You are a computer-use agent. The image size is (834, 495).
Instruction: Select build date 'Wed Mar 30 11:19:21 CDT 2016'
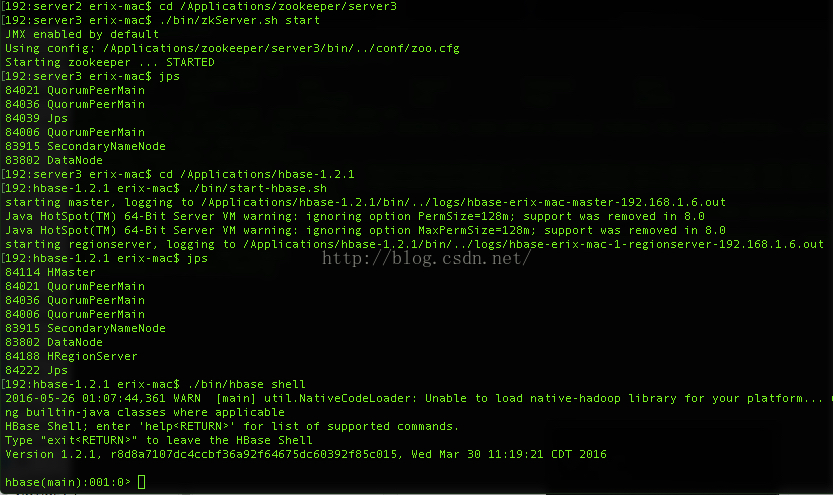[509, 454]
